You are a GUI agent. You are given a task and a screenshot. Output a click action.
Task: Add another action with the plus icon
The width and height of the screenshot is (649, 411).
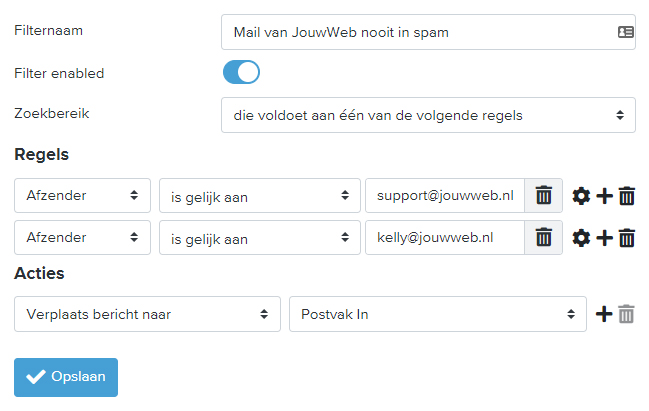coord(604,314)
